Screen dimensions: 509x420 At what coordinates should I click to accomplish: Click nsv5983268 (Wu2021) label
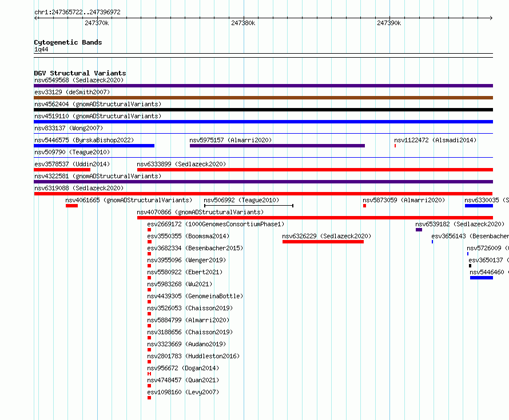click(x=180, y=284)
